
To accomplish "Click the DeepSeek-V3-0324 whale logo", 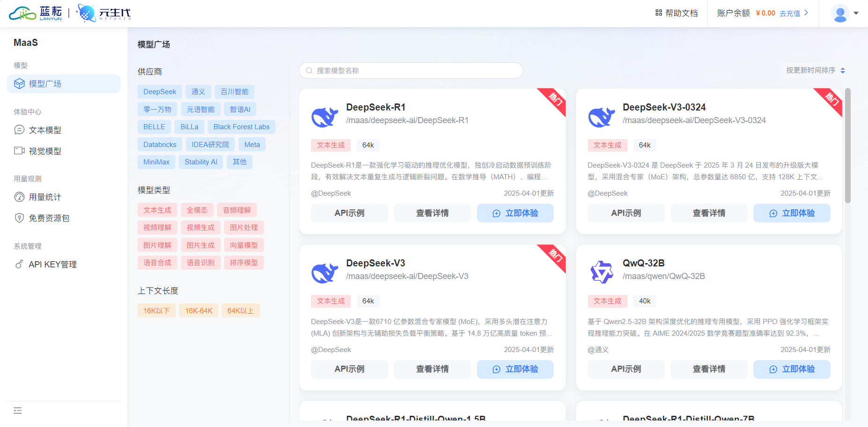I will pyautogui.click(x=601, y=117).
